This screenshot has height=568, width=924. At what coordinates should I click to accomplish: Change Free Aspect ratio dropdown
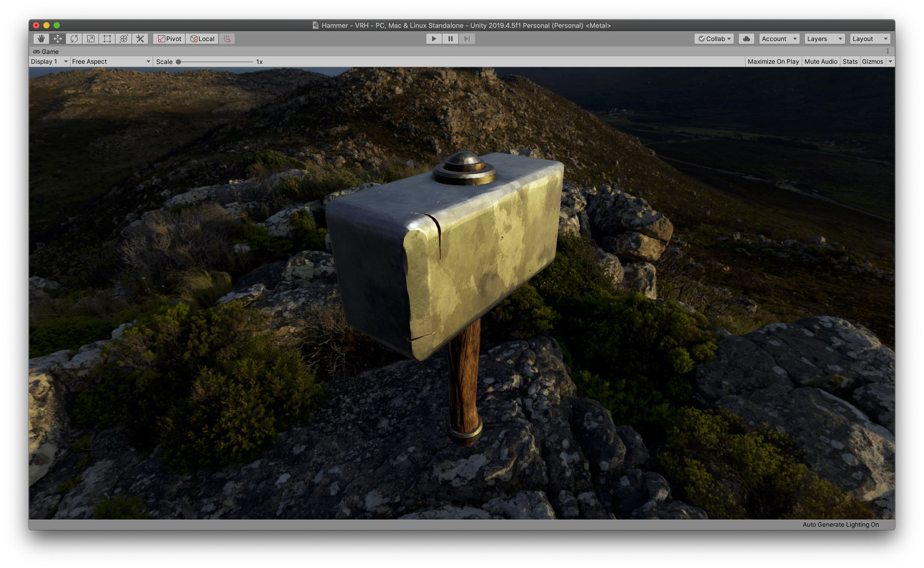click(x=111, y=62)
